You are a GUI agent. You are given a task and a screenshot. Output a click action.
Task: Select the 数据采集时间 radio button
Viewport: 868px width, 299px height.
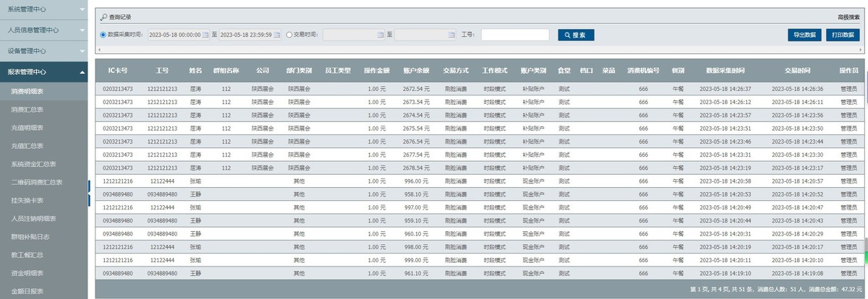pyautogui.click(x=103, y=35)
